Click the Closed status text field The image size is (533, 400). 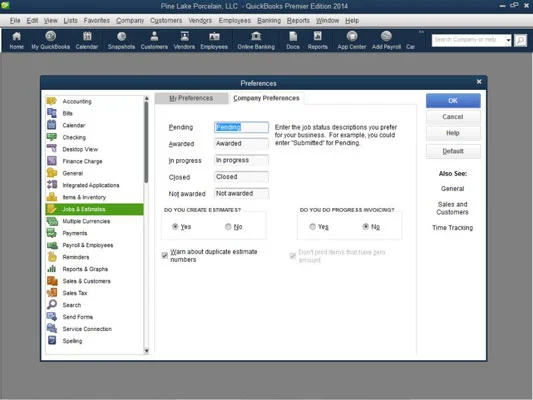point(241,177)
